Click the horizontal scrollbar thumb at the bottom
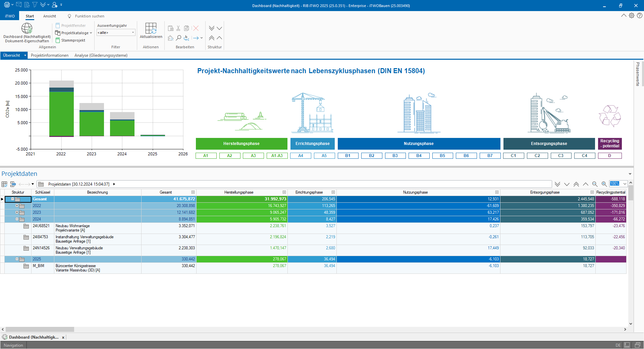 pyautogui.click(x=40, y=330)
